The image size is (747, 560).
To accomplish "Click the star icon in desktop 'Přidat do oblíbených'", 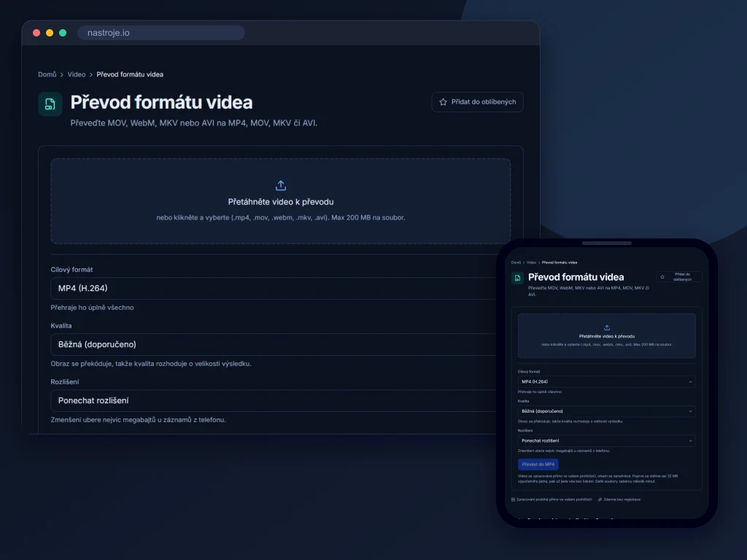I will pyautogui.click(x=443, y=102).
